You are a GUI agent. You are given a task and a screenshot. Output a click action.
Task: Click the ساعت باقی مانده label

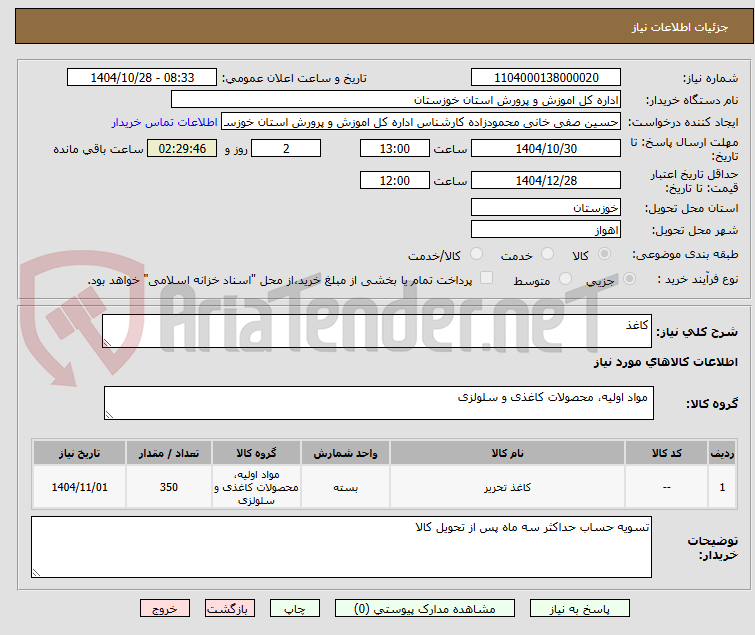coord(98,149)
